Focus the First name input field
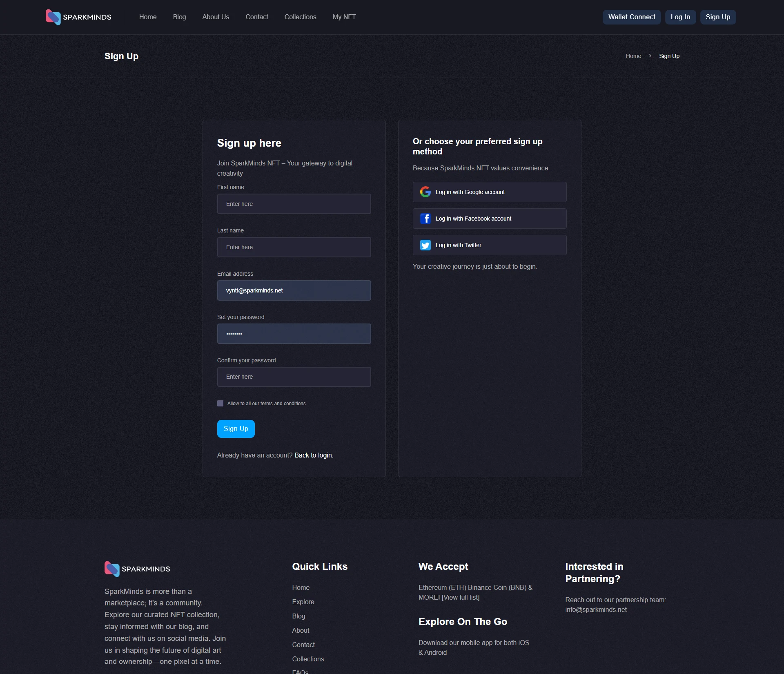 coord(294,204)
